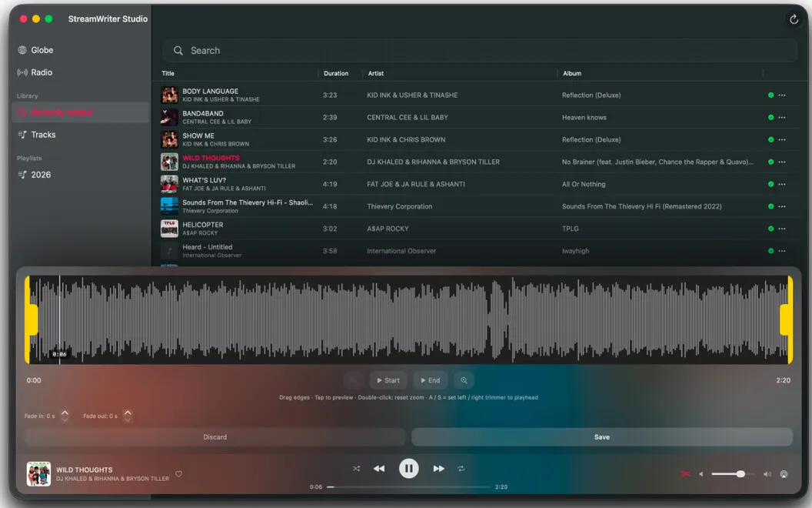Sort by the Artist column header
This screenshot has width=812, height=508.
(375, 73)
